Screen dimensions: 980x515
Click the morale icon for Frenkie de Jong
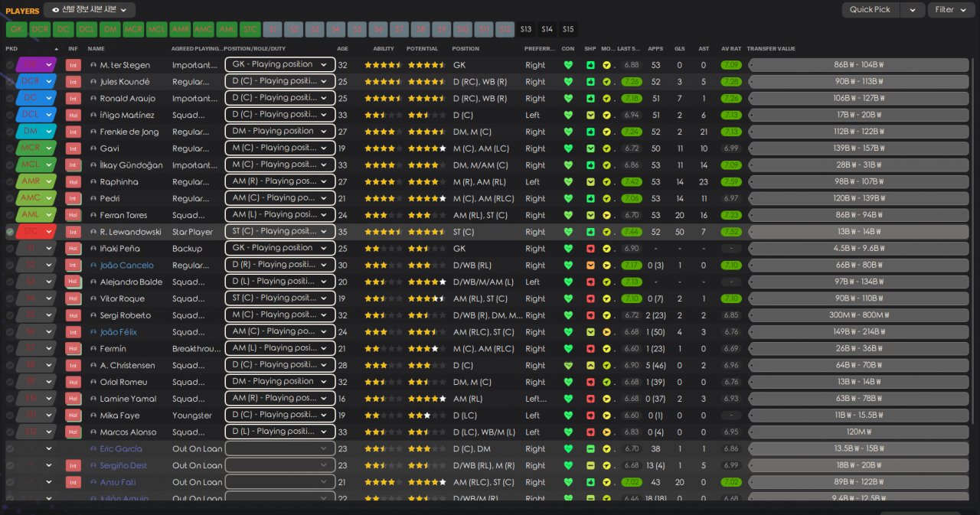606,132
